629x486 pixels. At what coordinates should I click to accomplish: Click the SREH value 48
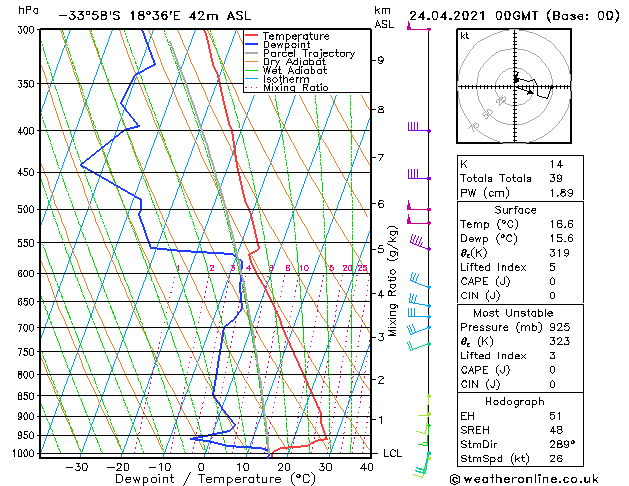point(556,430)
